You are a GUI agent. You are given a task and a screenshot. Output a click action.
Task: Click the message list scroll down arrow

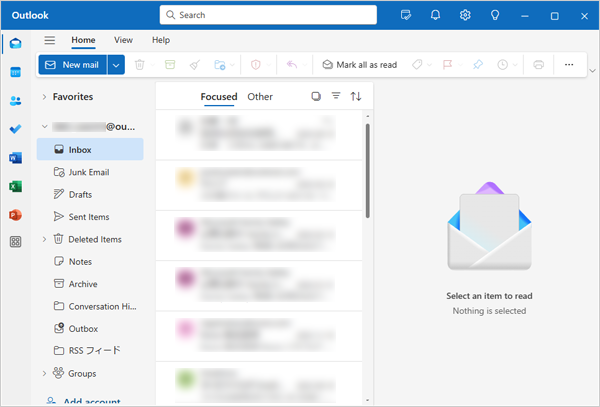[x=368, y=400]
